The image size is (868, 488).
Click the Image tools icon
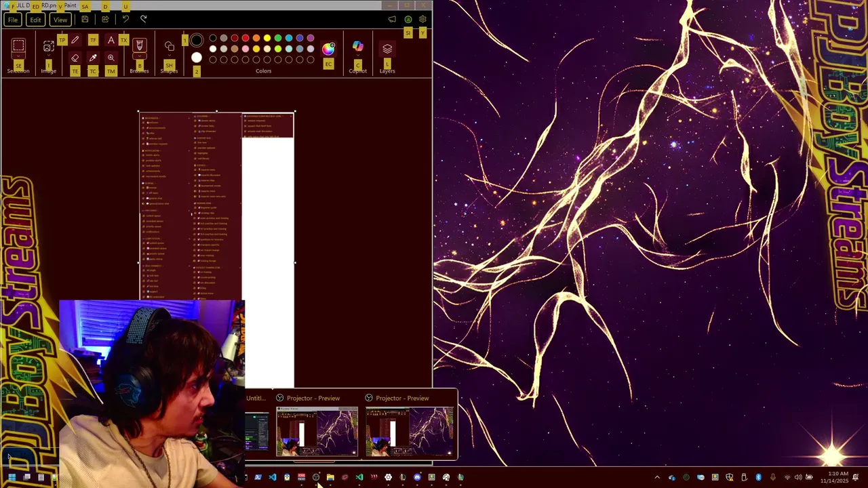click(49, 45)
